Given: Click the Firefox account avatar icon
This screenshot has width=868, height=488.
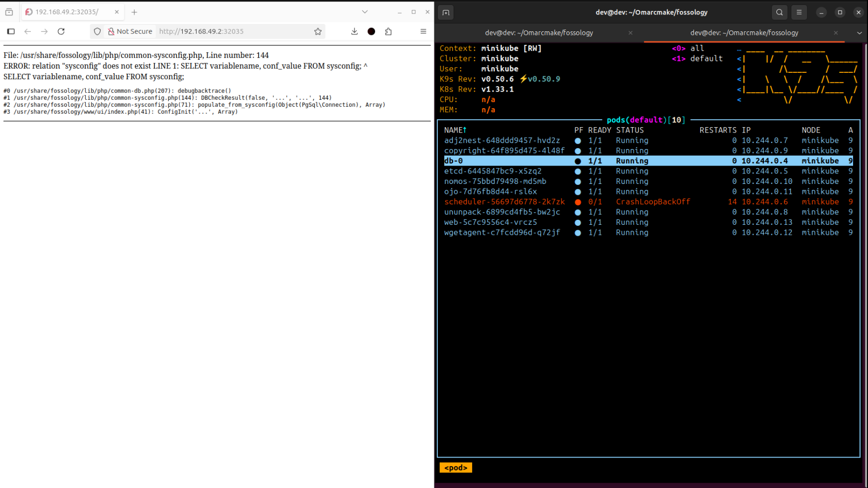Looking at the screenshot, I should tap(372, 31).
